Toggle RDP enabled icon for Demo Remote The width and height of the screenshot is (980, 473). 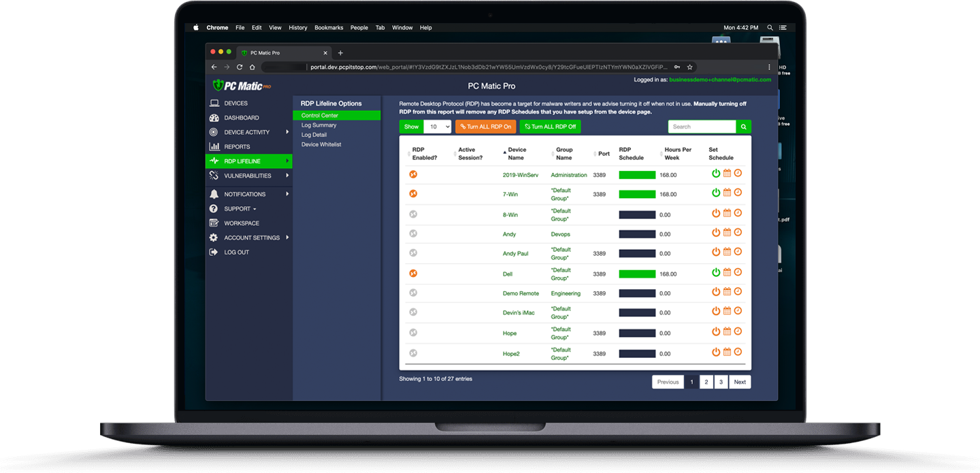(x=412, y=293)
